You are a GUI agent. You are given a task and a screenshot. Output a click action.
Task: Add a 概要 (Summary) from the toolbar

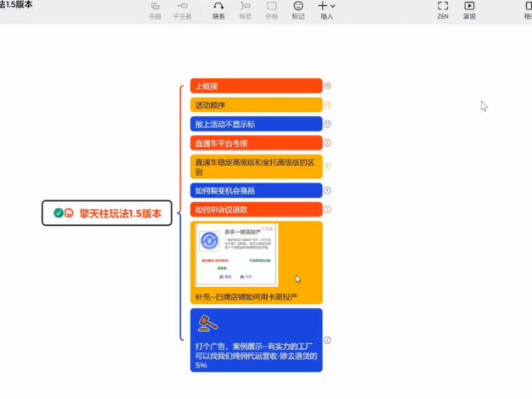pyautogui.click(x=246, y=9)
